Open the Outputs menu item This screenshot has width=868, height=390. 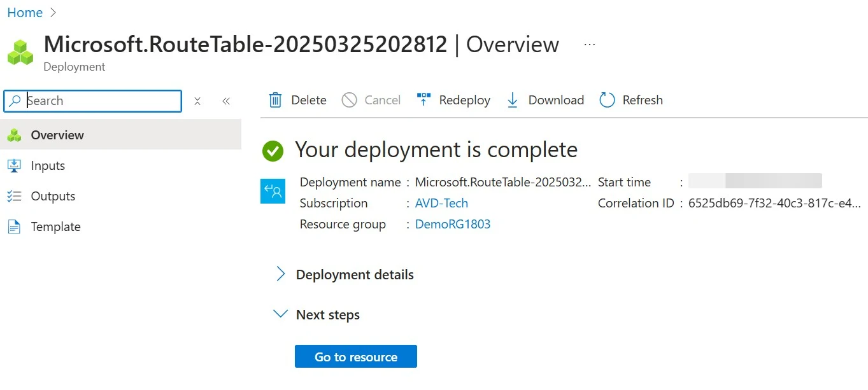click(x=53, y=196)
